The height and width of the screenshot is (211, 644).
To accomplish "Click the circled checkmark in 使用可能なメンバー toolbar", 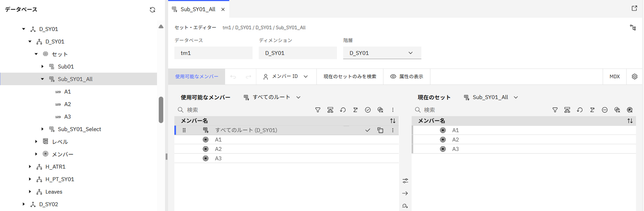I will 368,110.
